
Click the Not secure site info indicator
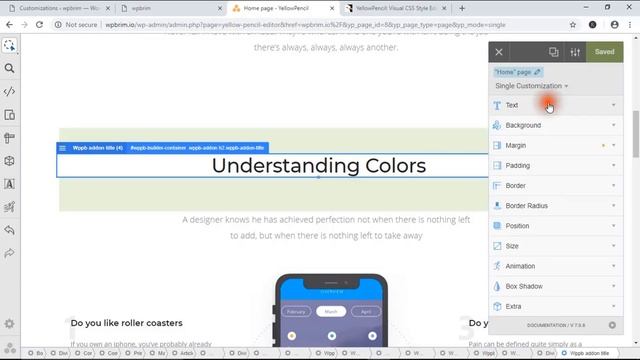click(x=76, y=25)
